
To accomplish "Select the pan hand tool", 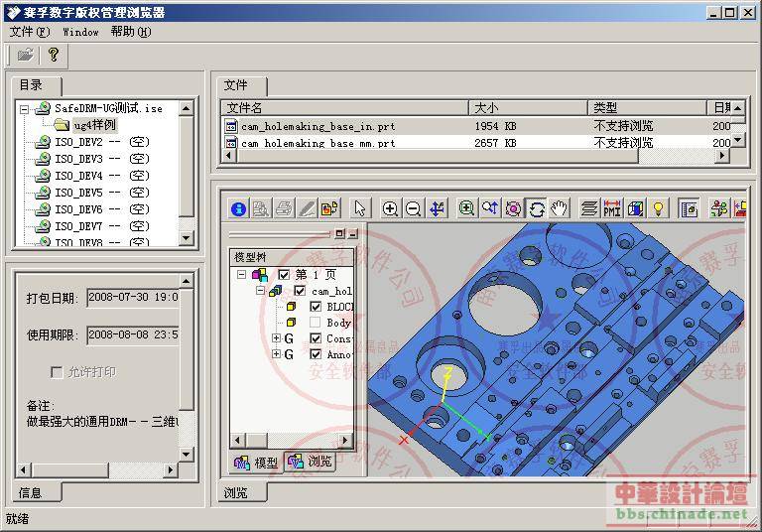I will pos(560,209).
